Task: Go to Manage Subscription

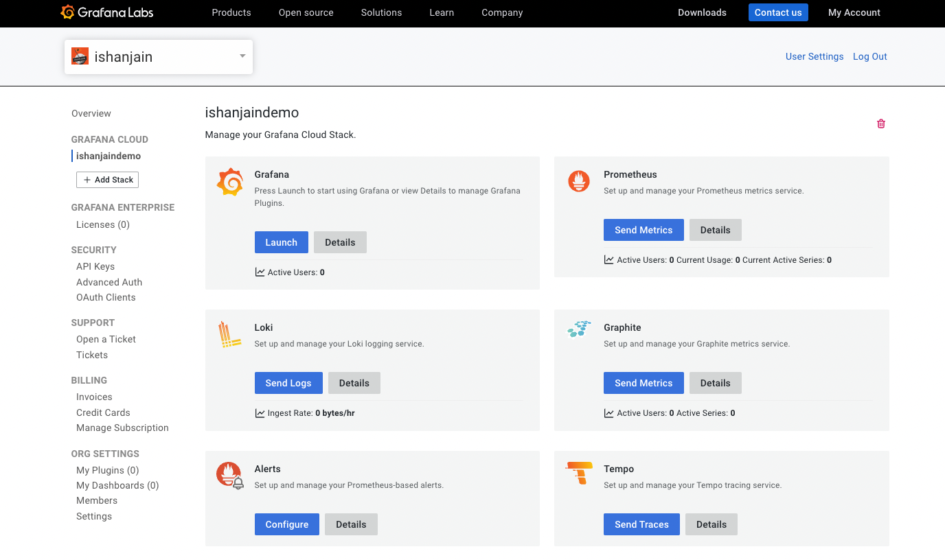Action: click(122, 428)
